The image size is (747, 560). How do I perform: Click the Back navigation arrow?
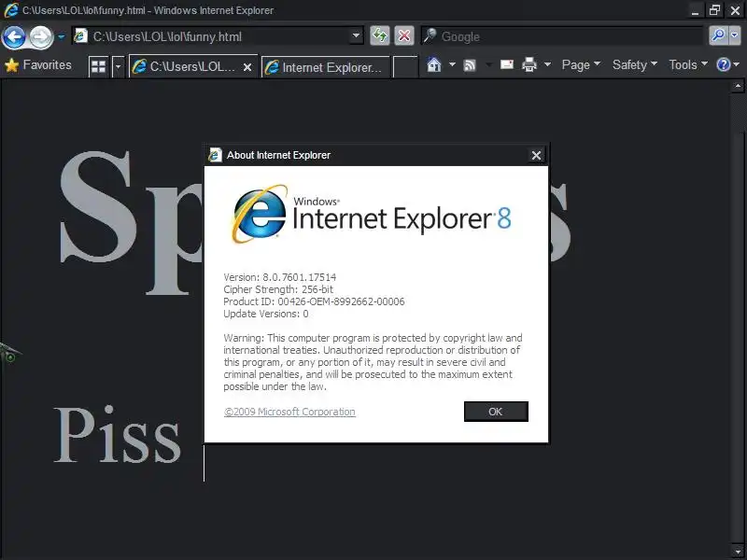point(14,36)
